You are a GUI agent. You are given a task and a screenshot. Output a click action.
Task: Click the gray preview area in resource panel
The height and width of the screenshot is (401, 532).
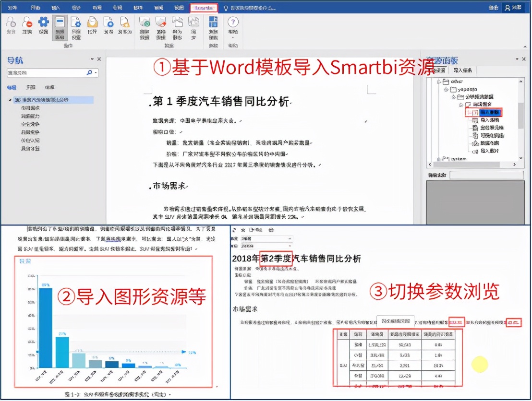[x=475, y=202]
